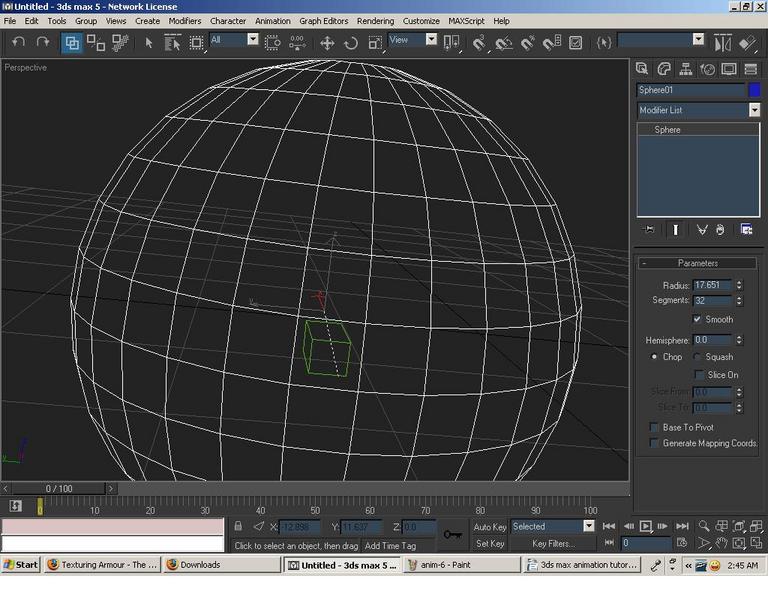Click the blue Sphere01 color swatch
Image resolution: width=768 pixels, height=600 pixels.
(754, 90)
